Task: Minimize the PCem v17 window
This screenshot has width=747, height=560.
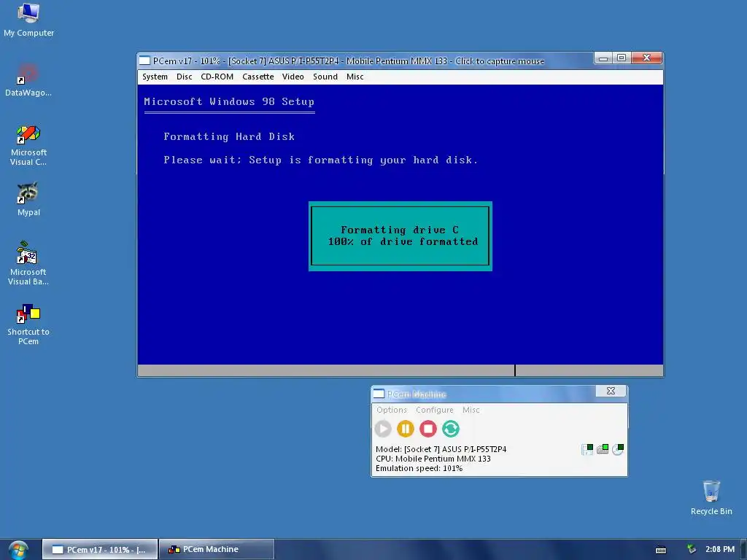Action: [603, 58]
